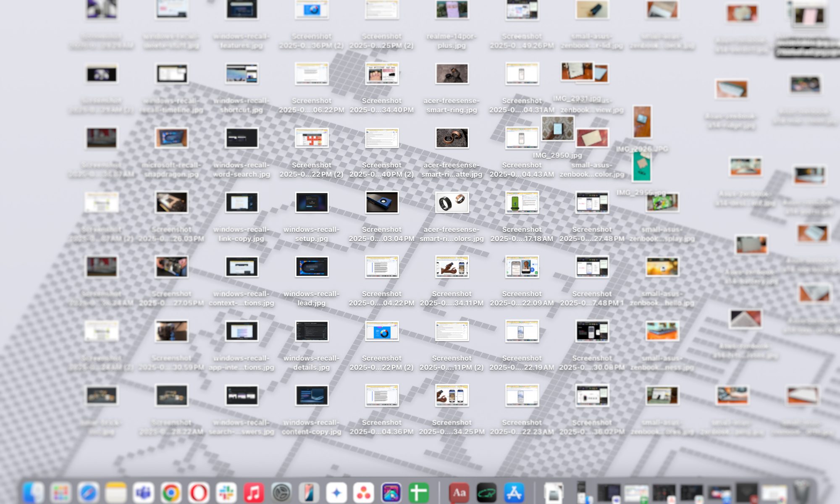The height and width of the screenshot is (504, 840).
Task: Click the "windows-recall-app-inte...tions.jpg" file name
Action: pyautogui.click(x=241, y=362)
